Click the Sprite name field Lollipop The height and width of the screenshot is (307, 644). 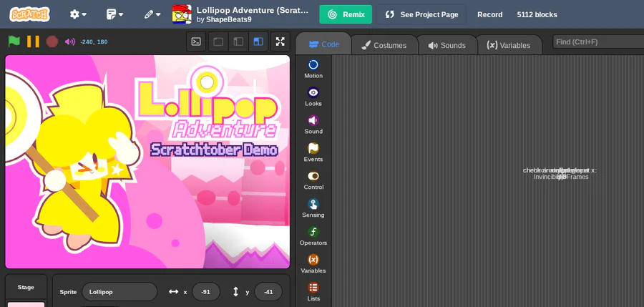[119, 292]
